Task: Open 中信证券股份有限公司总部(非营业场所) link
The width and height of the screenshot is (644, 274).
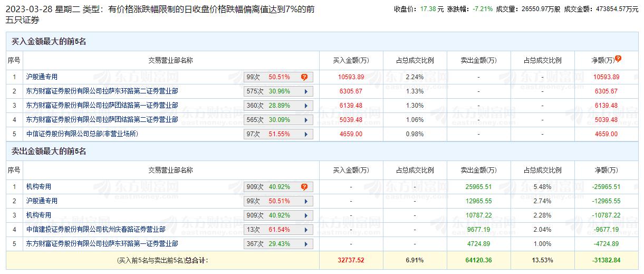Action: click(82, 134)
